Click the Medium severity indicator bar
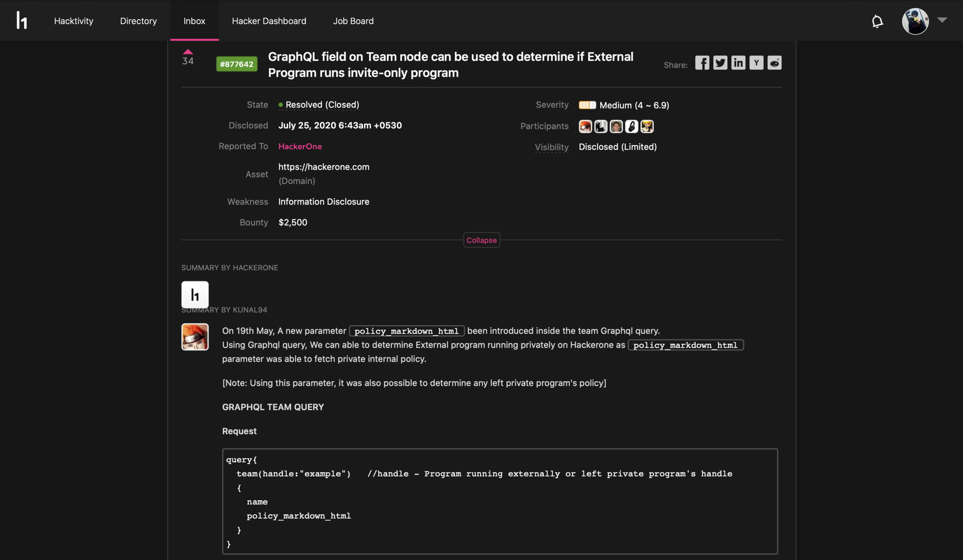The image size is (963, 560). pyautogui.click(x=587, y=105)
